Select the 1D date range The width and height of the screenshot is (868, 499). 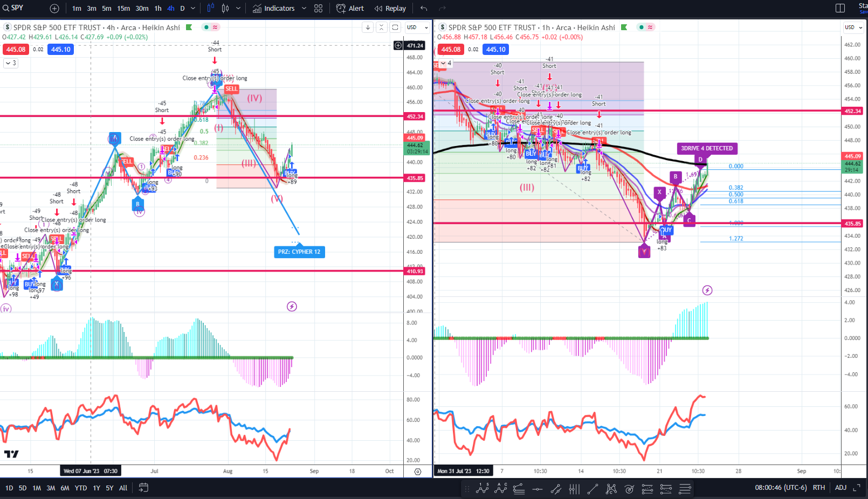(9, 488)
